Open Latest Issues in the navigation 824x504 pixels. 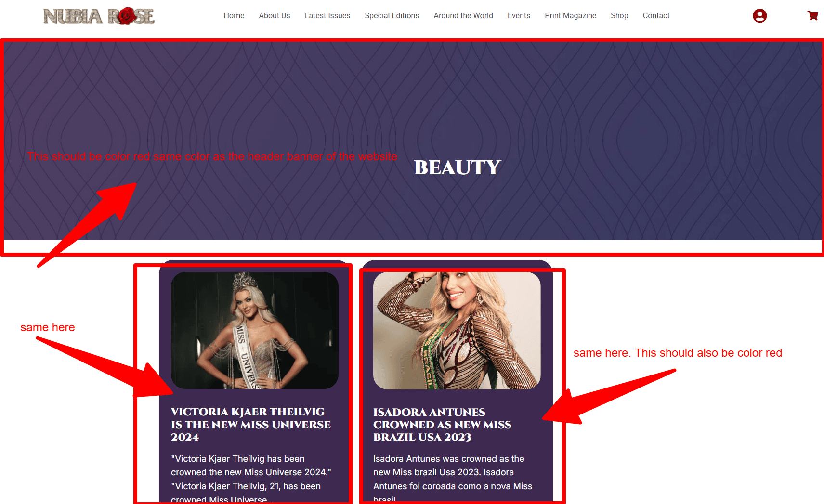[x=327, y=16]
